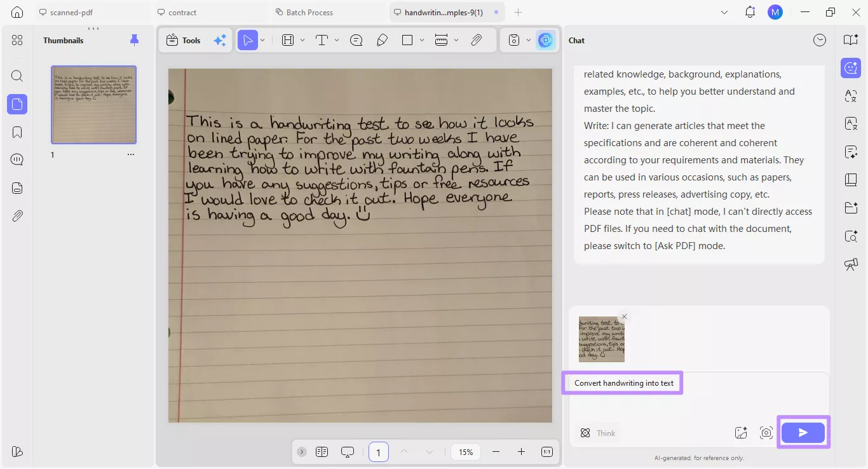Open the AI translate panel

coord(851,96)
